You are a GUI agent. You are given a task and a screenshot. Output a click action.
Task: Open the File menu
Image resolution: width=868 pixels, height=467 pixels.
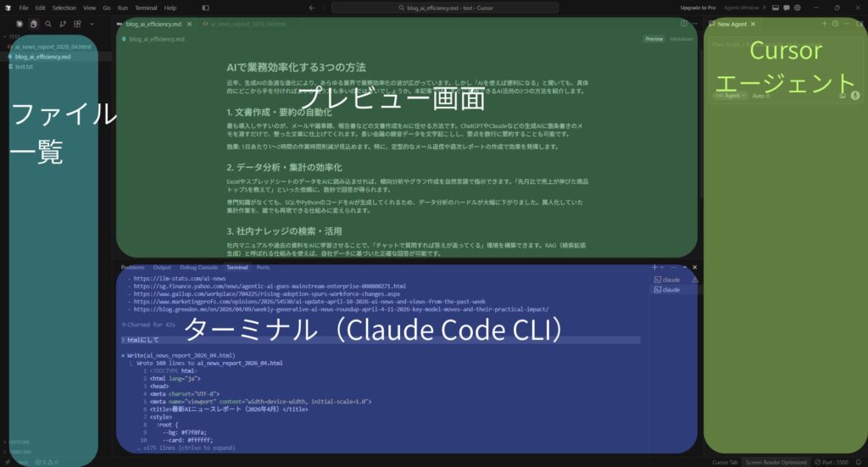tap(23, 8)
